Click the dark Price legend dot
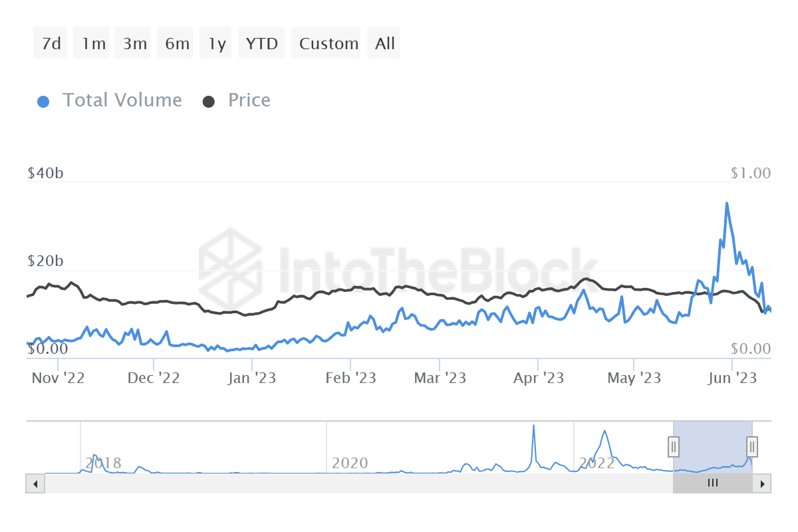 click(209, 102)
